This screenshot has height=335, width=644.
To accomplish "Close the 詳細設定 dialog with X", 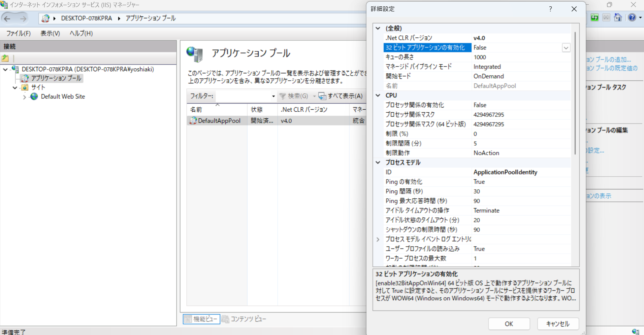I will (574, 9).
